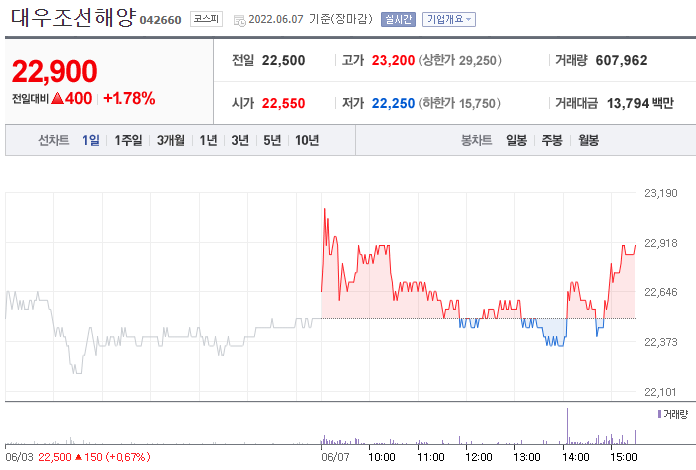Select the 1주일 line chart tab

coord(128,140)
